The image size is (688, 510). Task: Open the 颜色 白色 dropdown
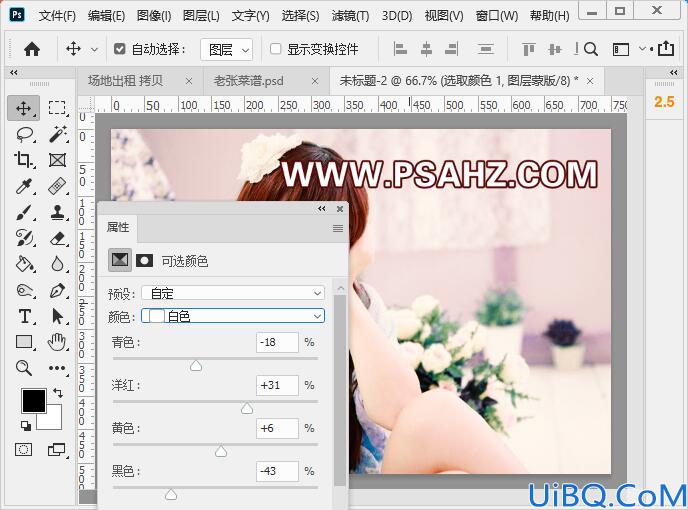(233, 316)
